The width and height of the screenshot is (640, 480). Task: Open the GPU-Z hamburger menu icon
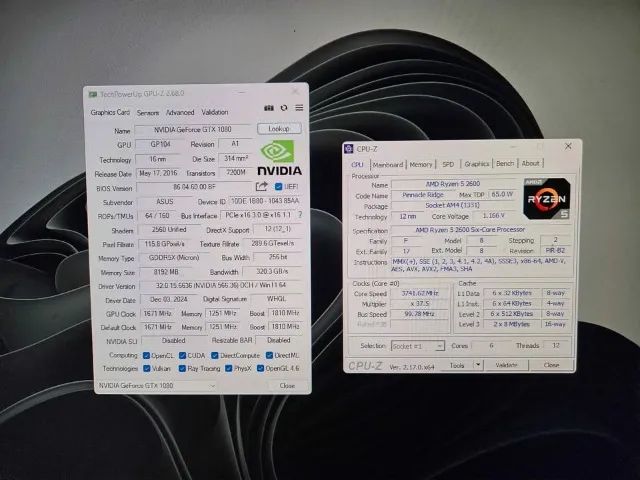[x=299, y=108]
